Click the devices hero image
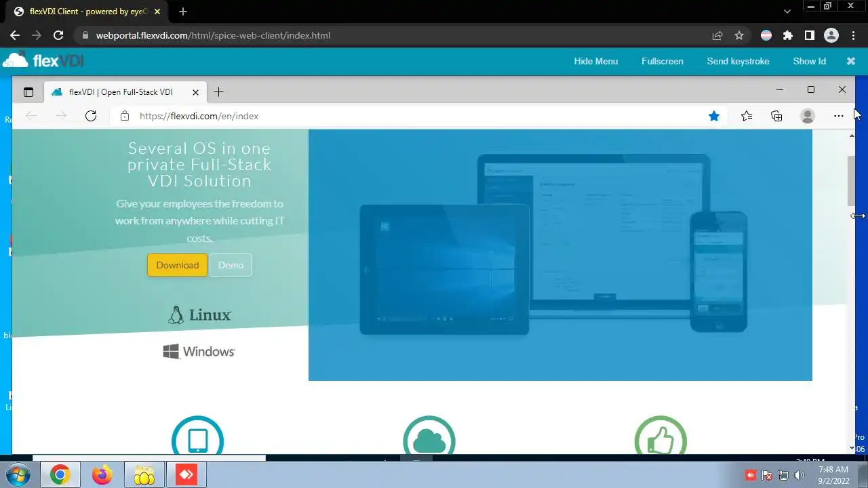 point(560,255)
